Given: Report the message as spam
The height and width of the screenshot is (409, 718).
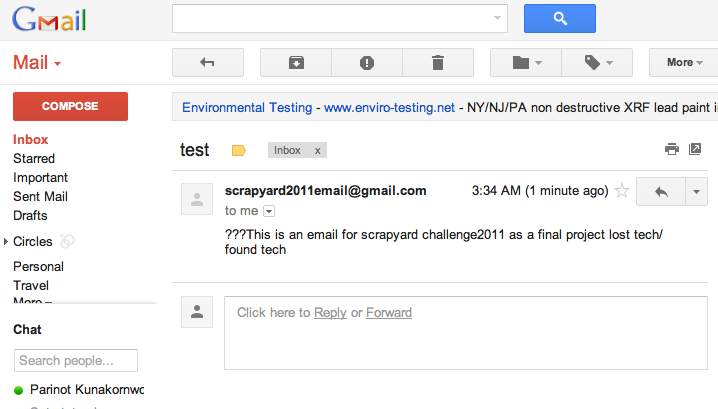Looking at the screenshot, I should point(367,62).
